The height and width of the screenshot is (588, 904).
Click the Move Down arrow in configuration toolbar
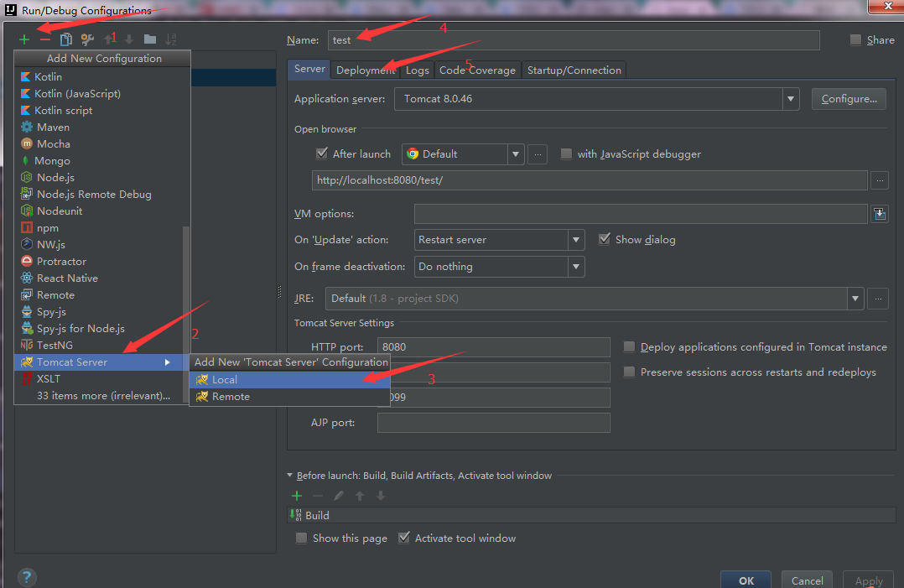click(129, 39)
